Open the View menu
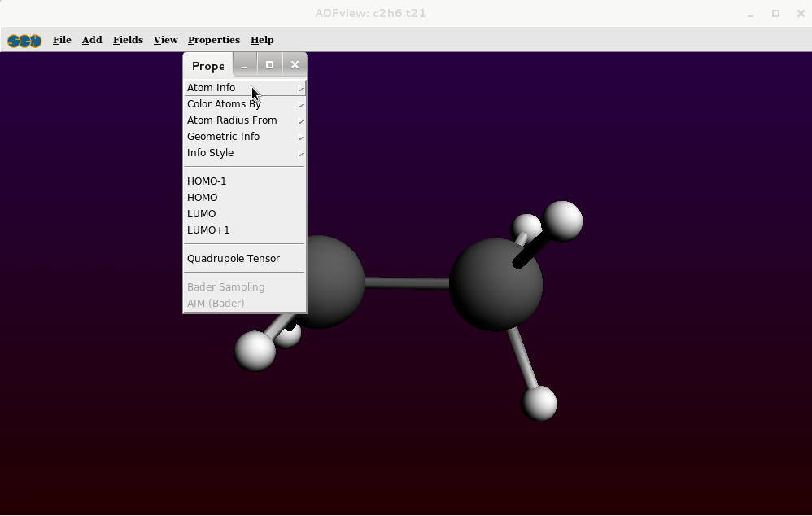Screen dimensions: 812x516 pos(165,40)
